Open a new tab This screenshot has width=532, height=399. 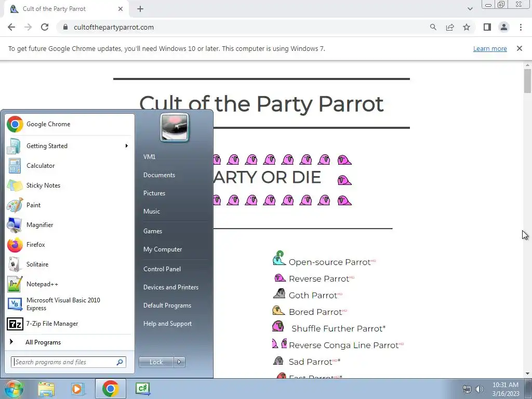(140, 9)
